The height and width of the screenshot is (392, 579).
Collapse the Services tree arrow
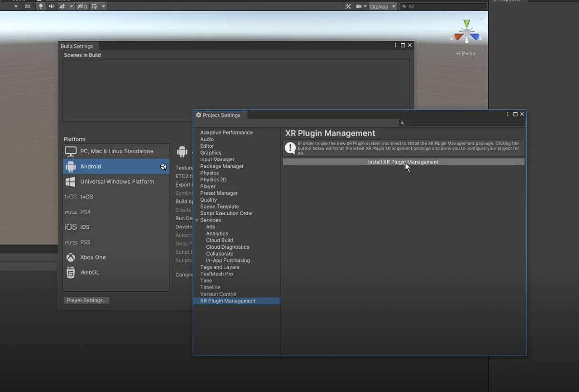[x=197, y=220]
